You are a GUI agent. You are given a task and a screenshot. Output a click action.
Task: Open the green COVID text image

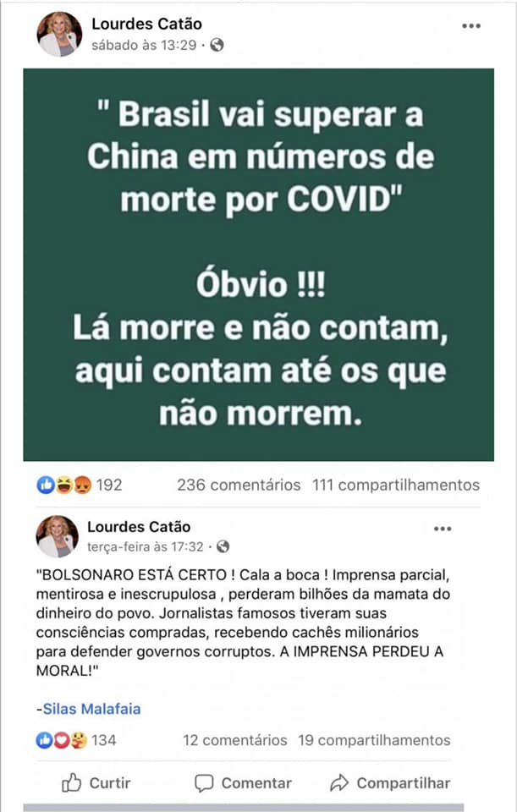(259, 265)
